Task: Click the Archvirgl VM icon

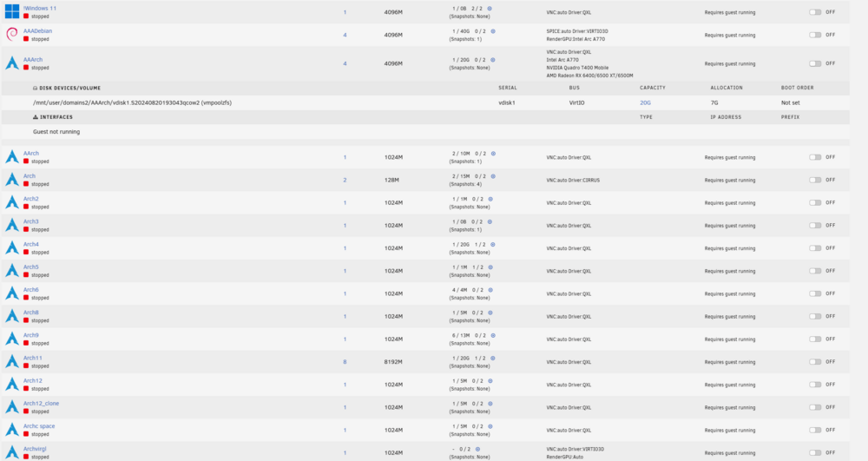Action: coord(12,452)
